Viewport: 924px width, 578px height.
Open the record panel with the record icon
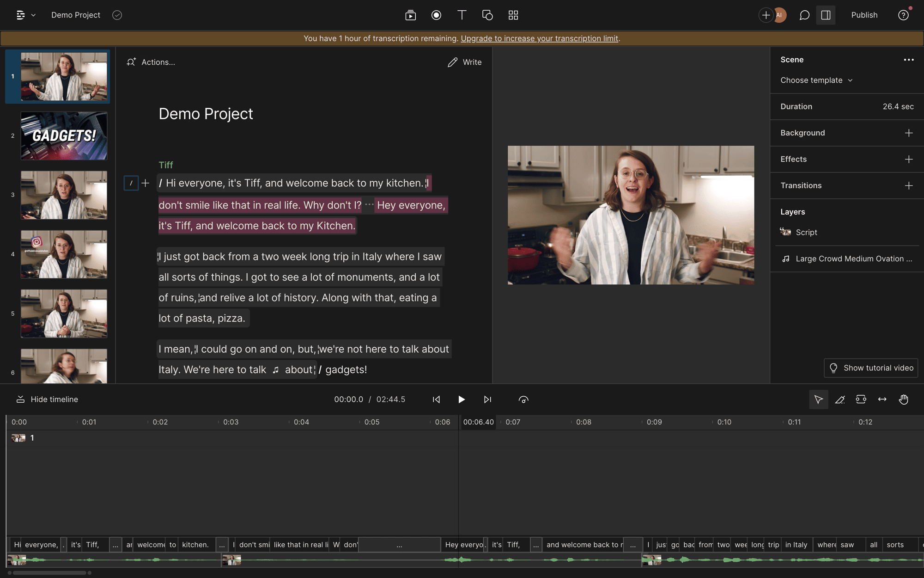click(436, 15)
